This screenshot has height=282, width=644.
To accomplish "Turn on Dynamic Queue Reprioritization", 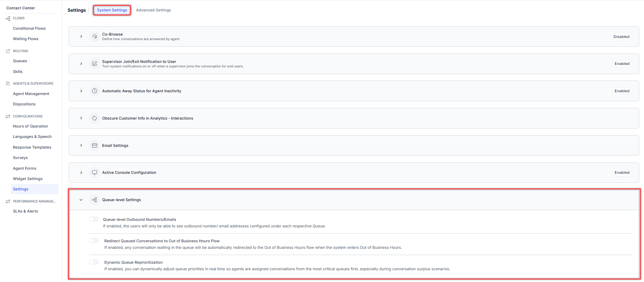I will tap(94, 262).
